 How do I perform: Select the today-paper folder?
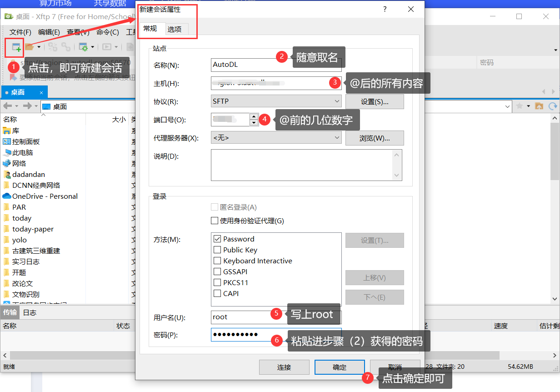click(28, 229)
